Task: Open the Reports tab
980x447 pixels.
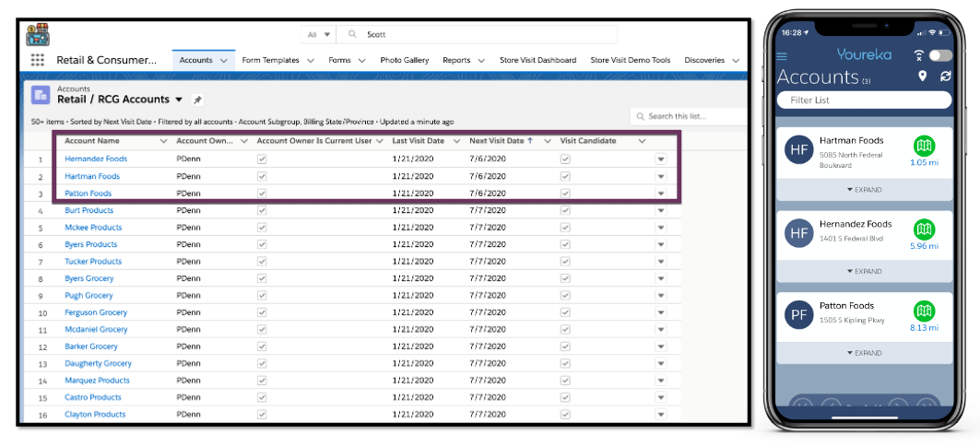Action: (456, 60)
